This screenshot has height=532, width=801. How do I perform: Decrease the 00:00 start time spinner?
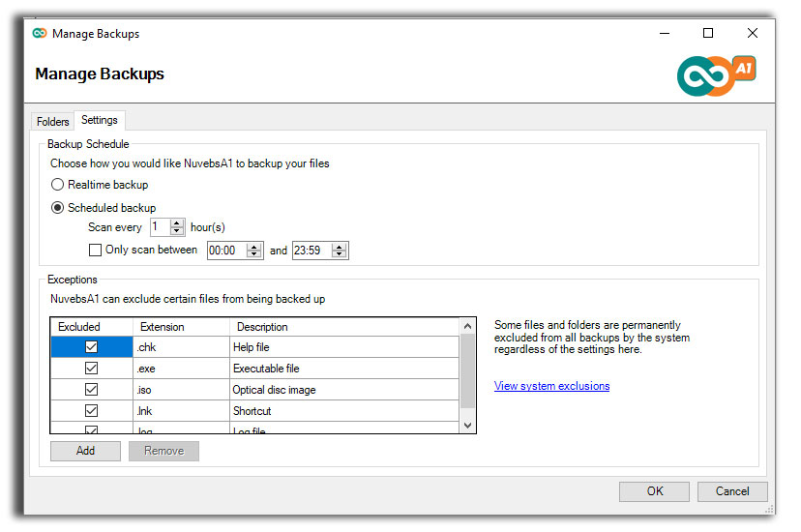coord(253,253)
